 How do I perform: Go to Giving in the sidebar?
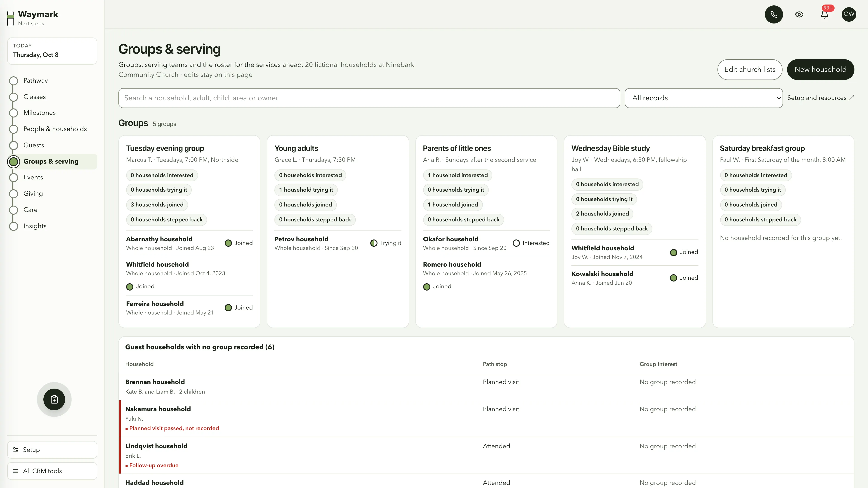click(33, 193)
